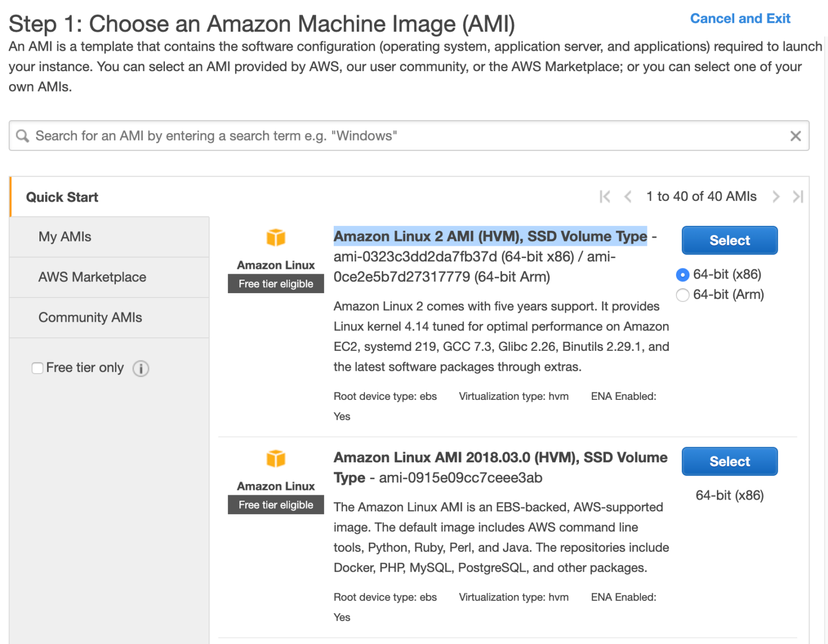Enable the Free tier only checkbox
828x644 pixels.
click(38, 368)
